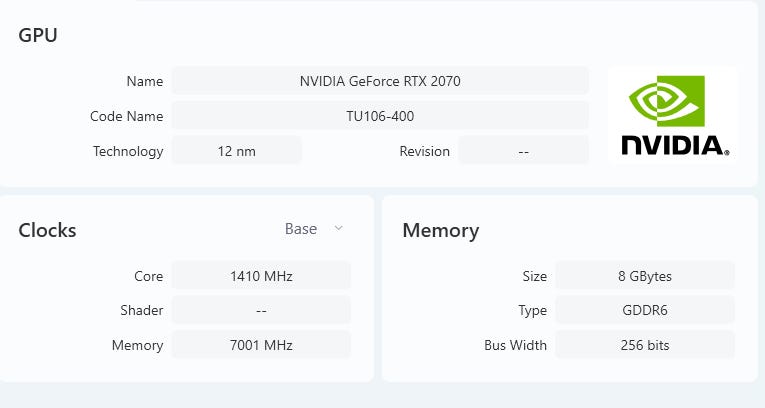This screenshot has width=765, height=408.
Task: Click the GPU section heading
Action: [x=38, y=35]
